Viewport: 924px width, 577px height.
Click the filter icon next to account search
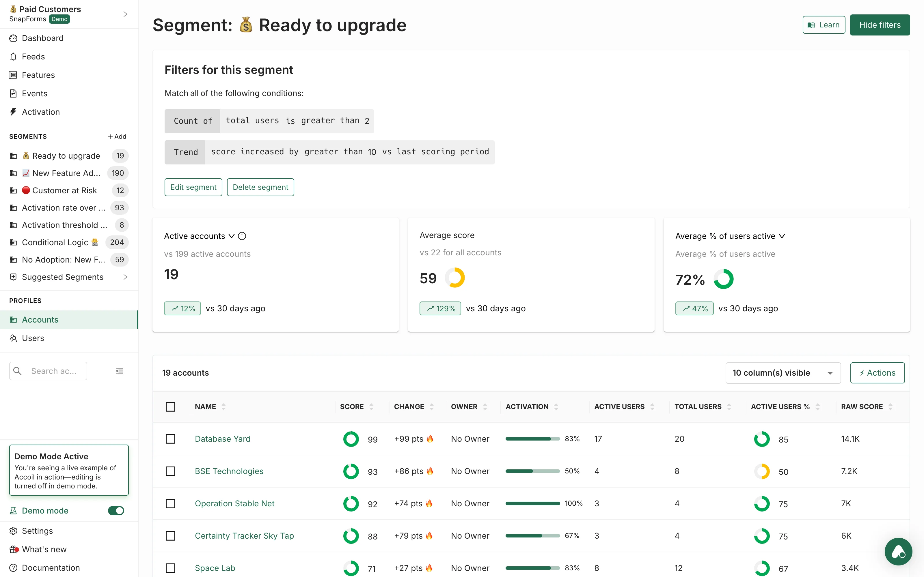[x=120, y=370]
